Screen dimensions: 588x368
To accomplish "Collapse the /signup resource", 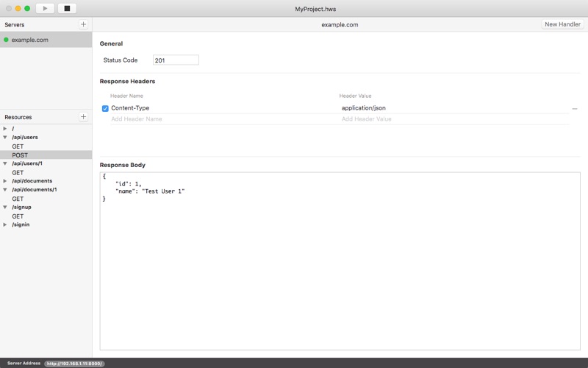I will (x=5, y=208).
